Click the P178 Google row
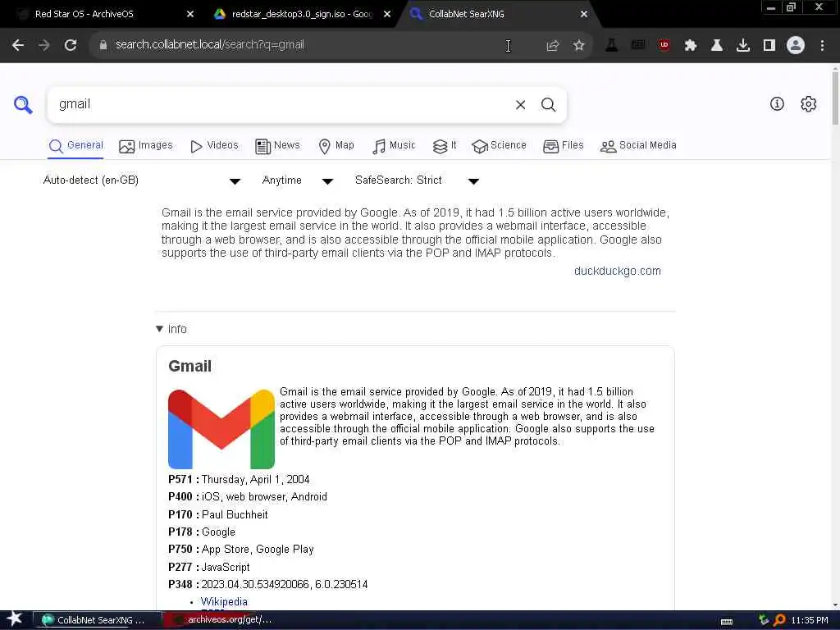The height and width of the screenshot is (630, 840). tap(202, 532)
